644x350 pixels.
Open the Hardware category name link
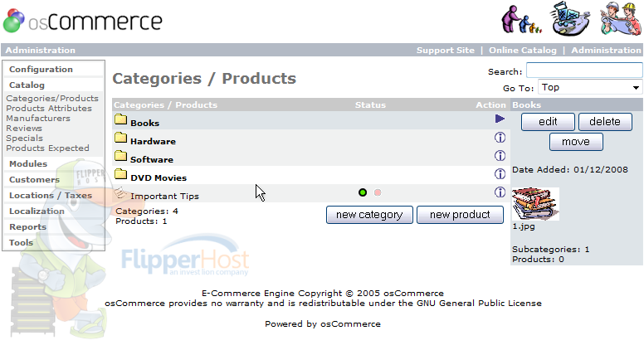pos(153,142)
